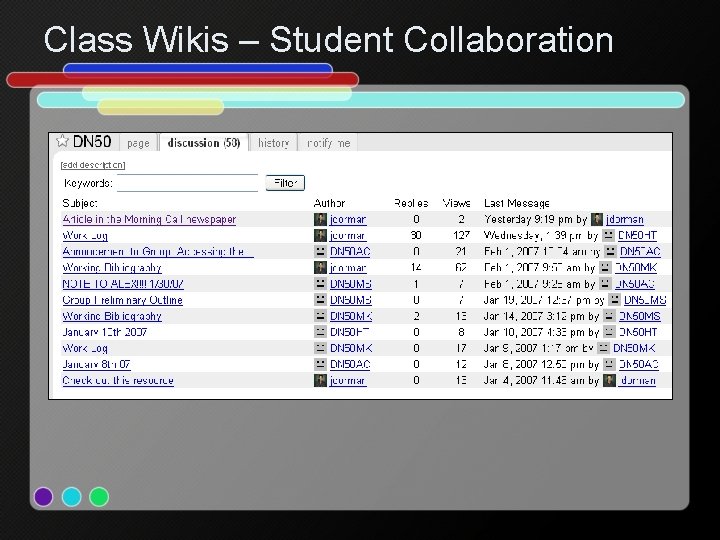Click the avatar beside the Jan 14 last message
The width and height of the screenshot is (720, 540).
609,315
